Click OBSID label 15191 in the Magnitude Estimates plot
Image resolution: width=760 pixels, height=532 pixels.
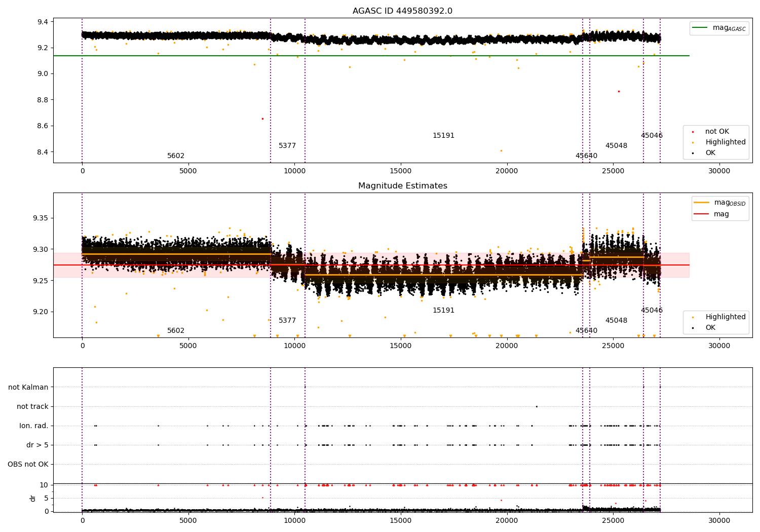pyautogui.click(x=443, y=311)
